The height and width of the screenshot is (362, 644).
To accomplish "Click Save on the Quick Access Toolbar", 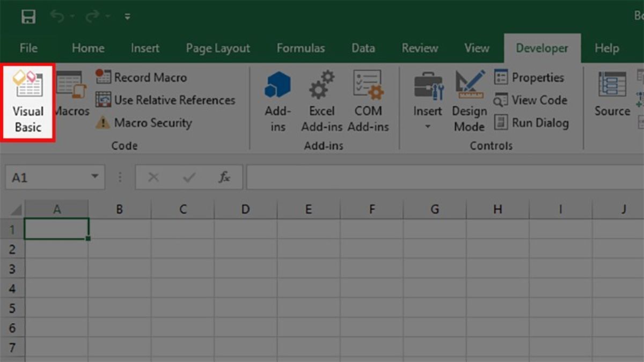I will pos(28,16).
